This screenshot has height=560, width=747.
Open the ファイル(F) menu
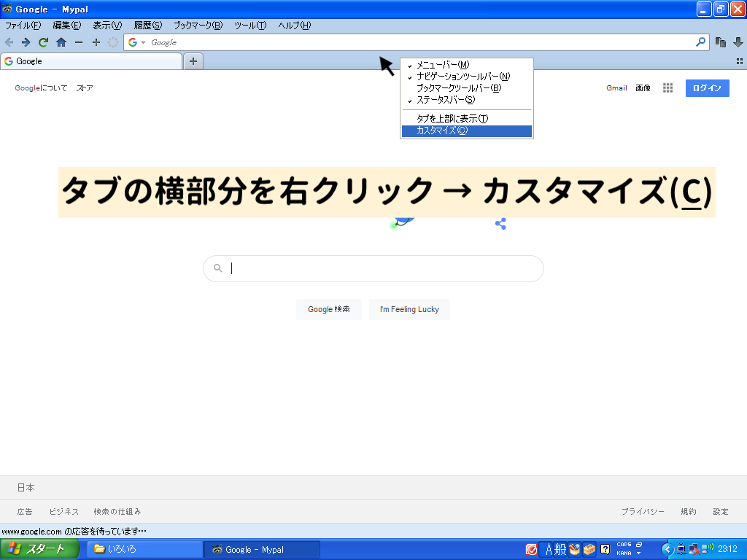23,26
